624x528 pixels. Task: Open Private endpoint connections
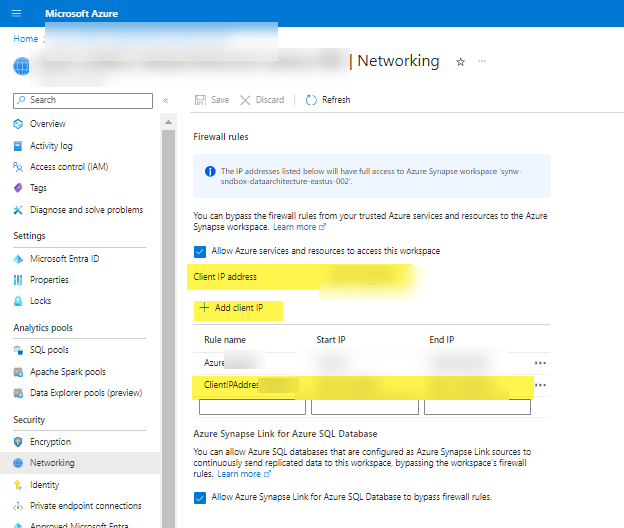point(86,506)
